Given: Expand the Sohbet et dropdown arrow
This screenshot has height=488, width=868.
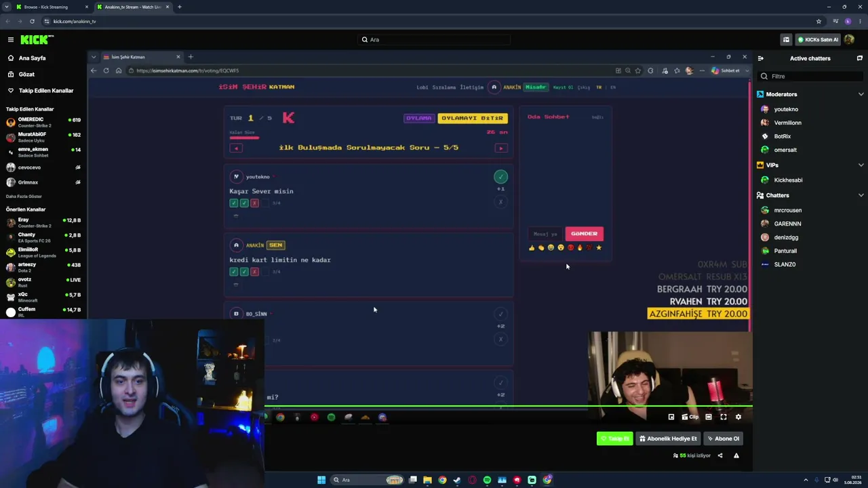Looking at the screenshot, I should [747, 70].
